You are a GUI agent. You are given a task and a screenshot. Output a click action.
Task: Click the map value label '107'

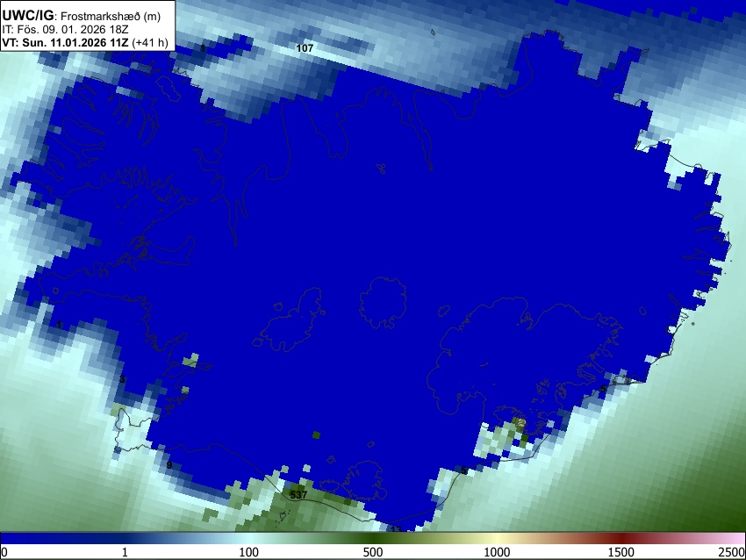pyautogui.click(x=305, y=48)
